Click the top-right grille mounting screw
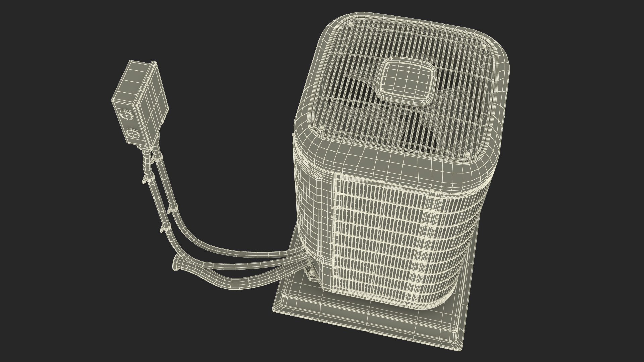644x362 pixels. pos(484,46)
